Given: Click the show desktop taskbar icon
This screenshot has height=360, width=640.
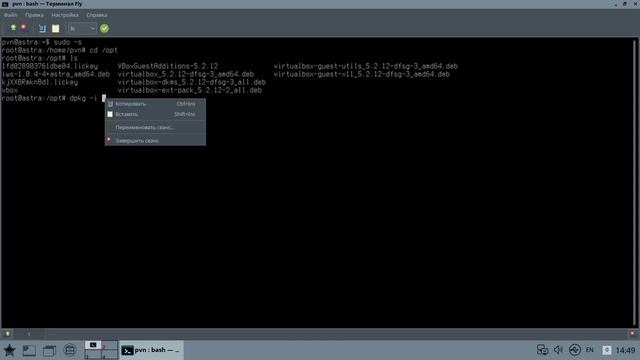Looking at the screenshot, I should click(29, 350).
